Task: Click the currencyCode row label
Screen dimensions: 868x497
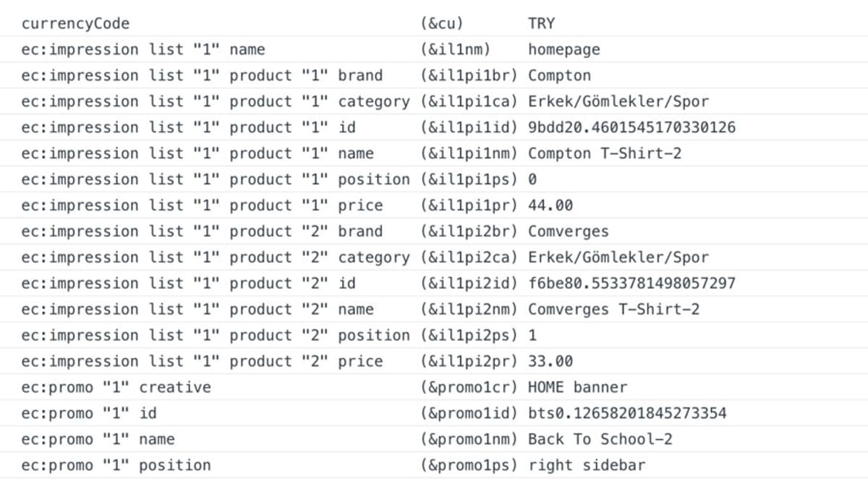Action: point(76,23)
